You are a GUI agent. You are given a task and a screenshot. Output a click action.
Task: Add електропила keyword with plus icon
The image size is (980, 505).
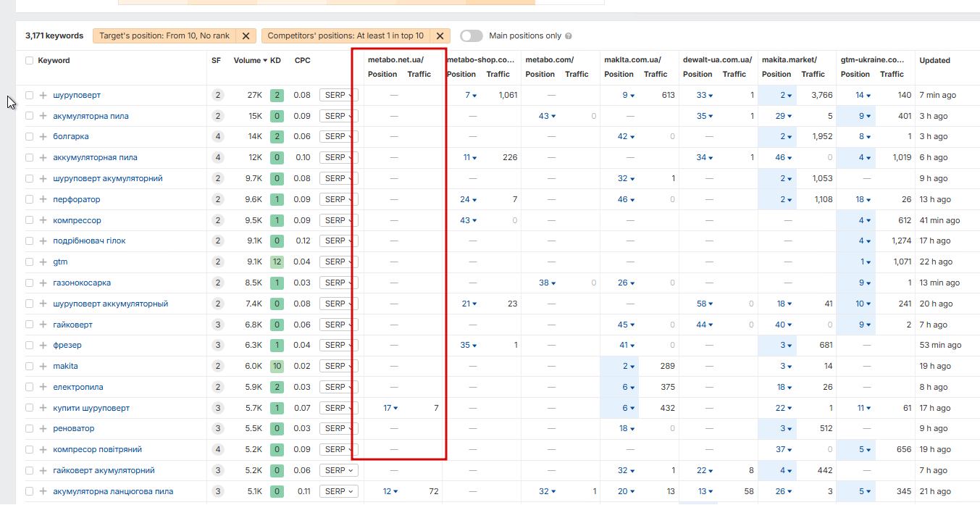(43, 387)
